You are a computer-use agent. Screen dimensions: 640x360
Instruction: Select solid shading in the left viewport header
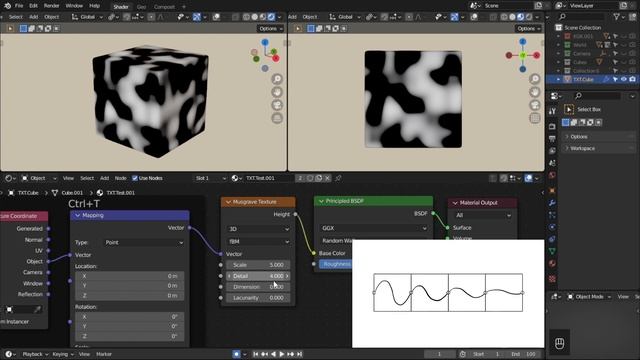pos(255,17)
